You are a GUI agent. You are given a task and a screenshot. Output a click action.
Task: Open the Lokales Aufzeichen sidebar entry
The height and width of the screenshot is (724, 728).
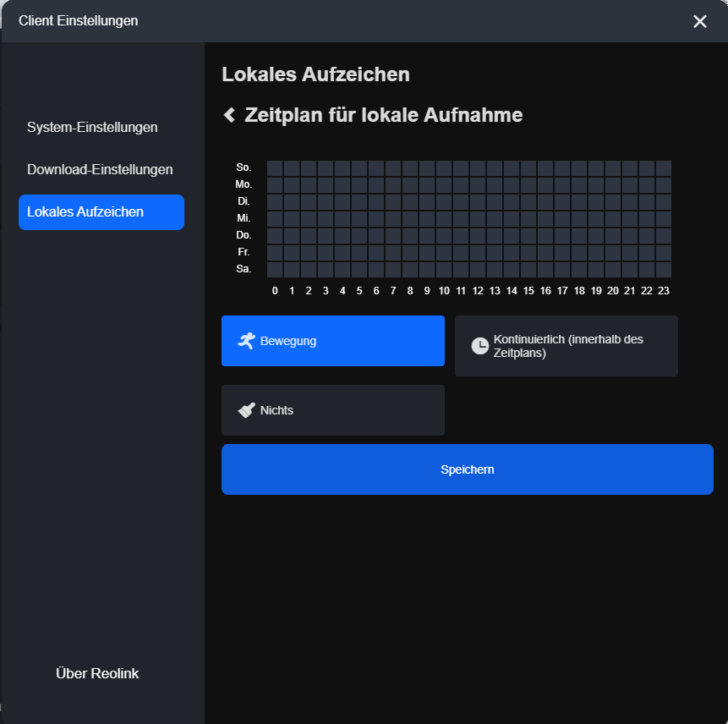tap(101, 211)
